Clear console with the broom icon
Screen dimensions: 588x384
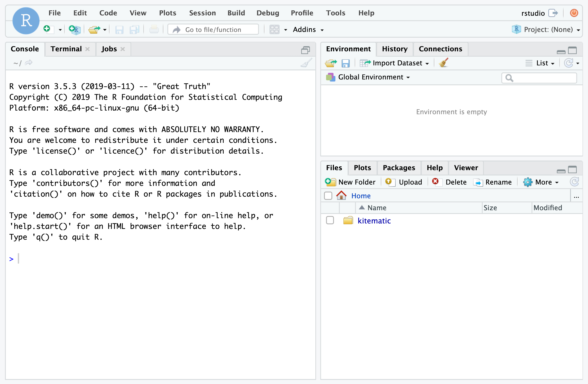coord(306,63)
